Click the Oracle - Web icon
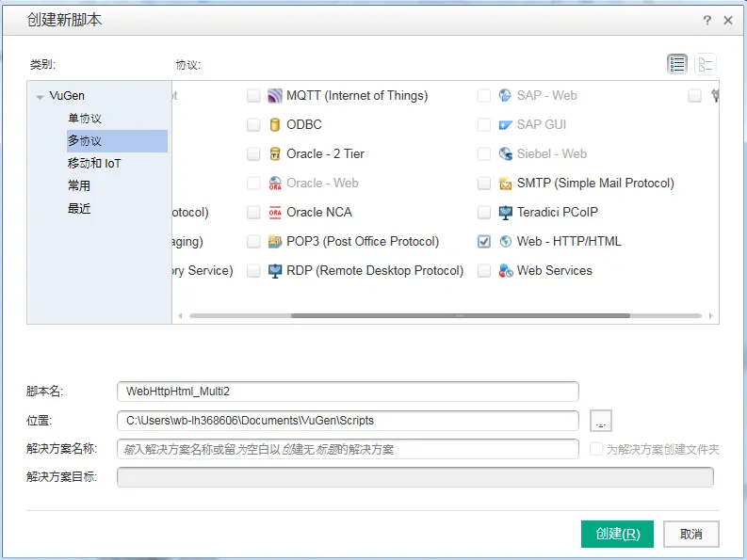747x560 pixels. pos(275,183)
